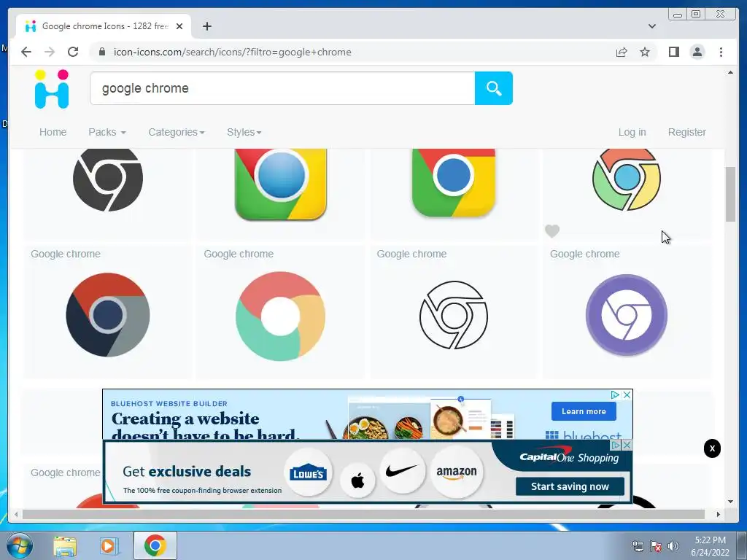Click Start saving now button
Screen dimensions: 747x560
click(x=570, y=486)
